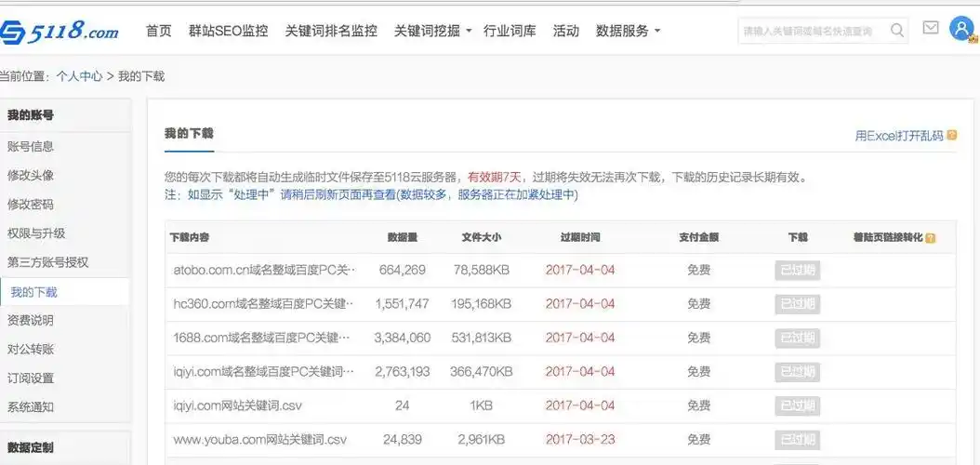Open the user avatar icon
Viewport: 980px width, 465px height.
(962, 28)
